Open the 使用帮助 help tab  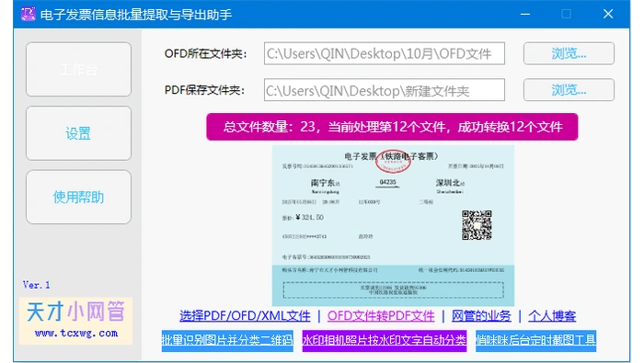point(78,198)
